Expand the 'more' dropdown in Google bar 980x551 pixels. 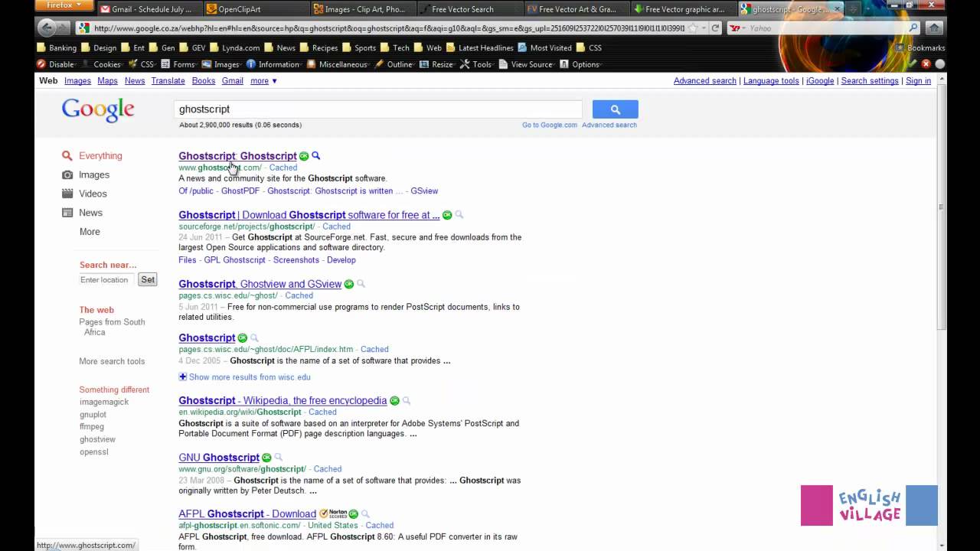pyautogui.click(x=263, y=80)
